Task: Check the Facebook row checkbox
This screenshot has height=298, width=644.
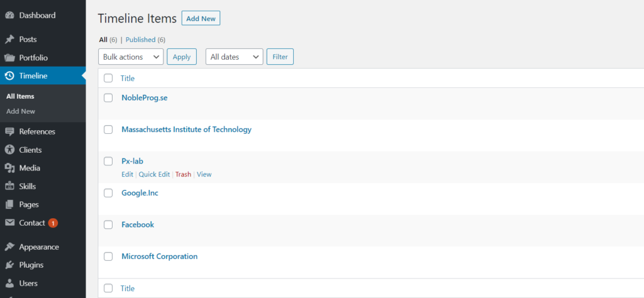Action: (108, 224)
